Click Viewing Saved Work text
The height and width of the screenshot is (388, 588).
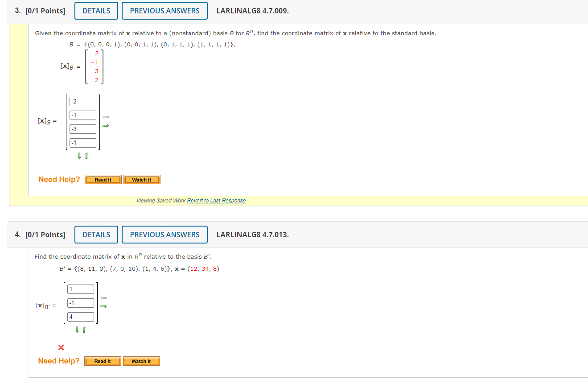[x=161, y=201]
